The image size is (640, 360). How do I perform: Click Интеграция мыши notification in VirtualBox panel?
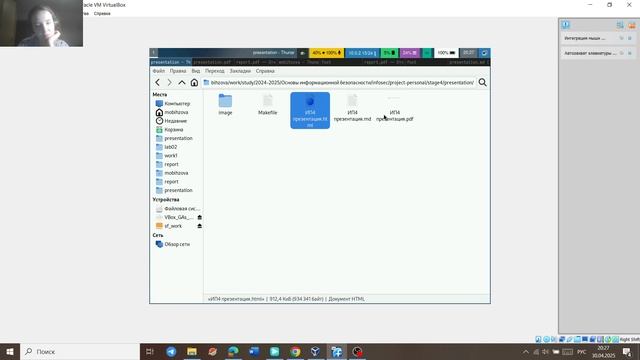[585, 38]
